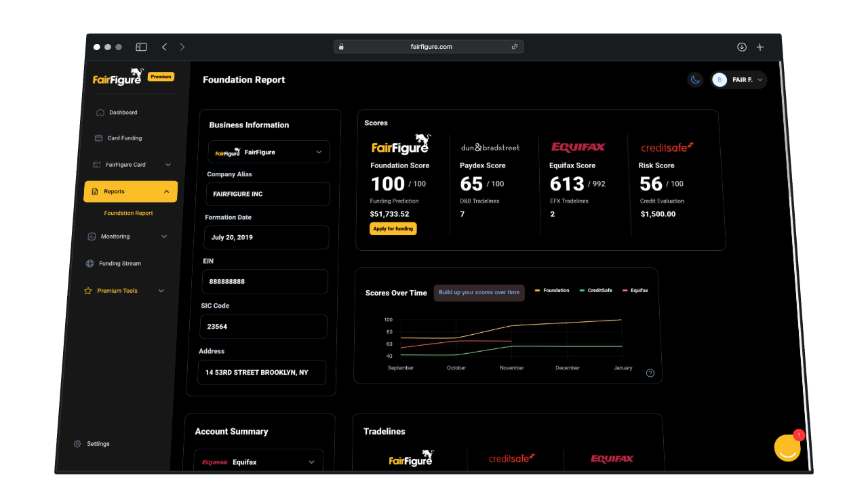Go forward with browser forward arrow

[182, 47]
